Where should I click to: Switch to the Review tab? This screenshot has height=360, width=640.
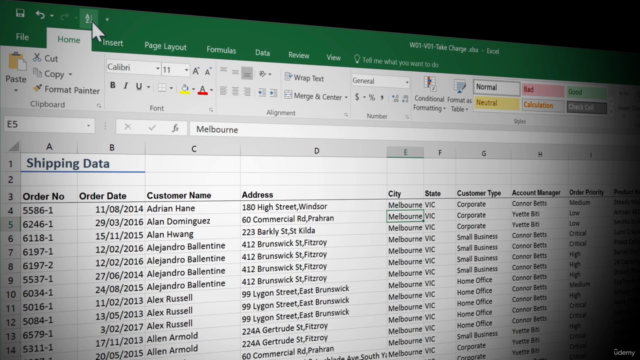(299, 55)
